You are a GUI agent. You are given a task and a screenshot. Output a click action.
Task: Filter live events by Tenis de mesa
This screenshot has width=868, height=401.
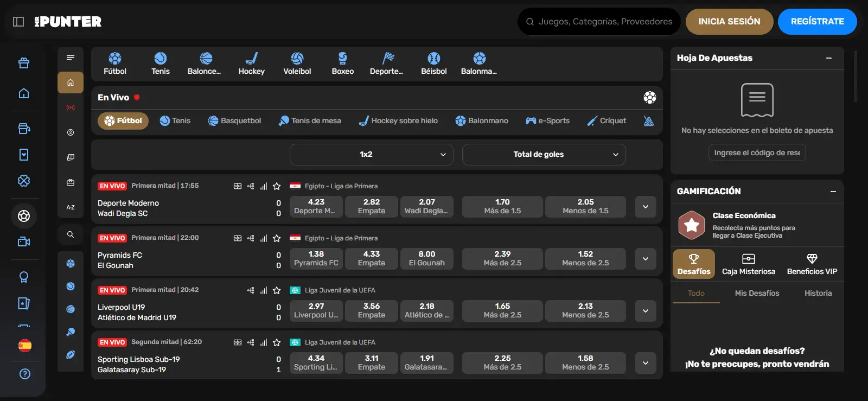(x=310, y=120)
